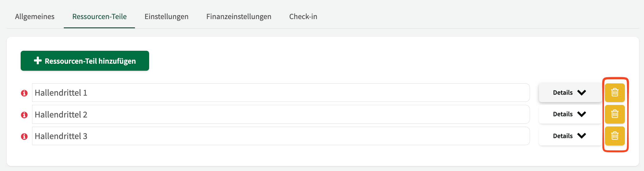Click the trash icon for Hallendrittel 2

click(614, 114)
